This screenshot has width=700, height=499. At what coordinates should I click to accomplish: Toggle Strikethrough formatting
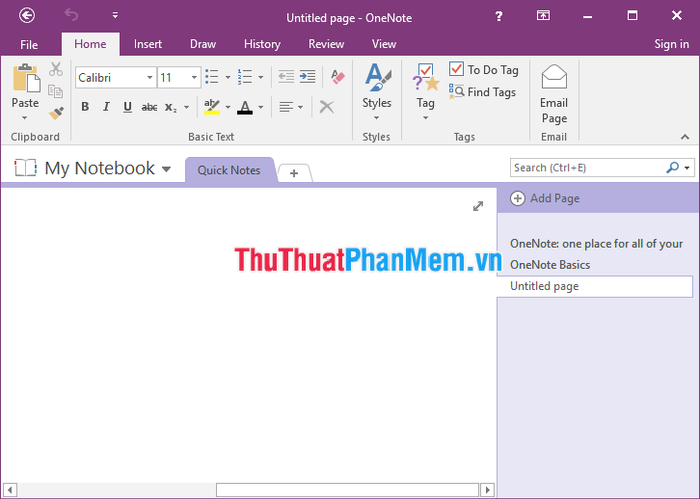tap(149, 107)
